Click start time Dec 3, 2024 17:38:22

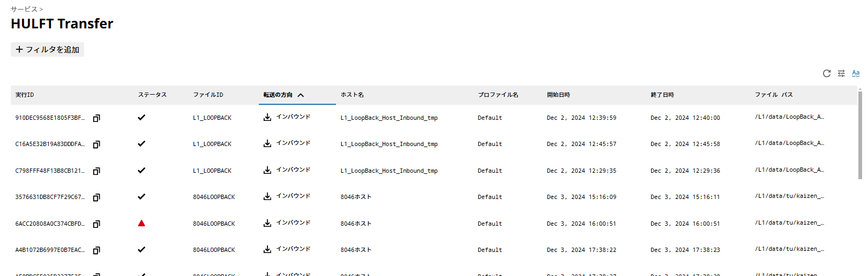[x=581, y=250]
